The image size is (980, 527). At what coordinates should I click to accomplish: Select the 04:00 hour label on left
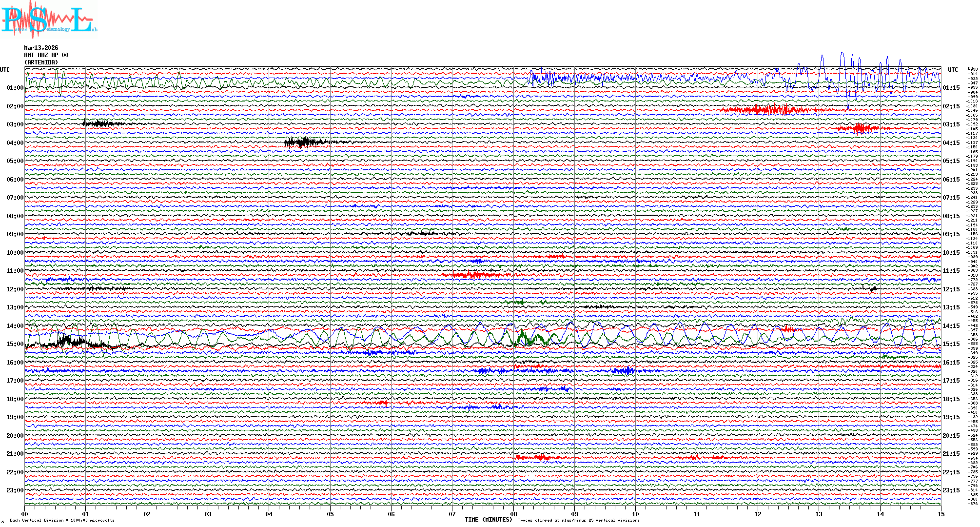pos(15,143)
